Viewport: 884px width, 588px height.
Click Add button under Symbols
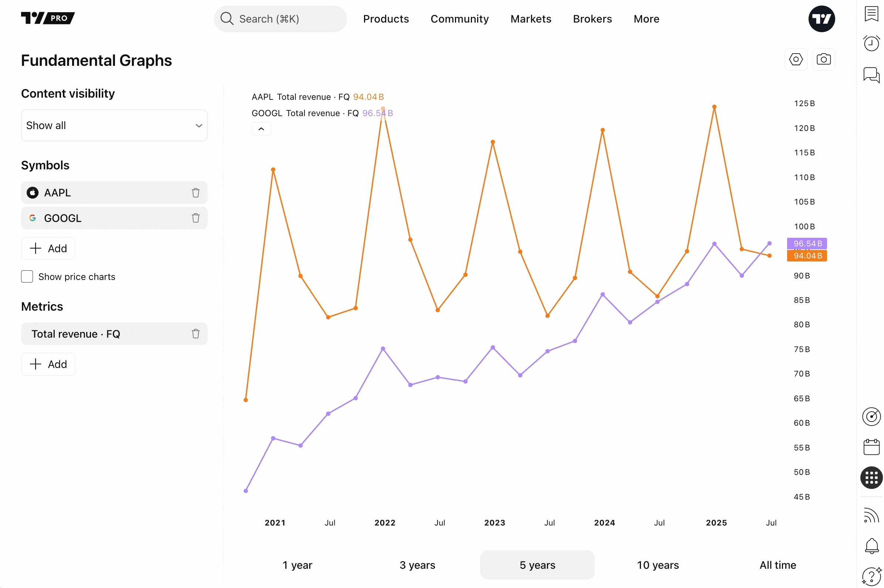(48, 249)
